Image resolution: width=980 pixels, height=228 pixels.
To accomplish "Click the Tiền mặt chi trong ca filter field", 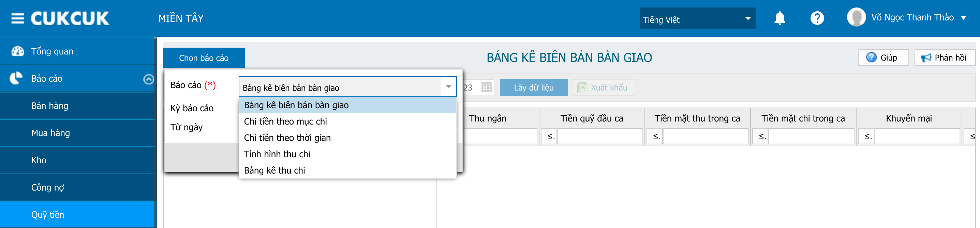I will click(812, 136).
